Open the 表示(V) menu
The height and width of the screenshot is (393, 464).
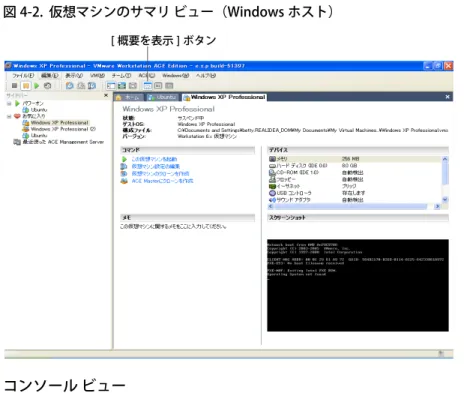pos(74,76)
